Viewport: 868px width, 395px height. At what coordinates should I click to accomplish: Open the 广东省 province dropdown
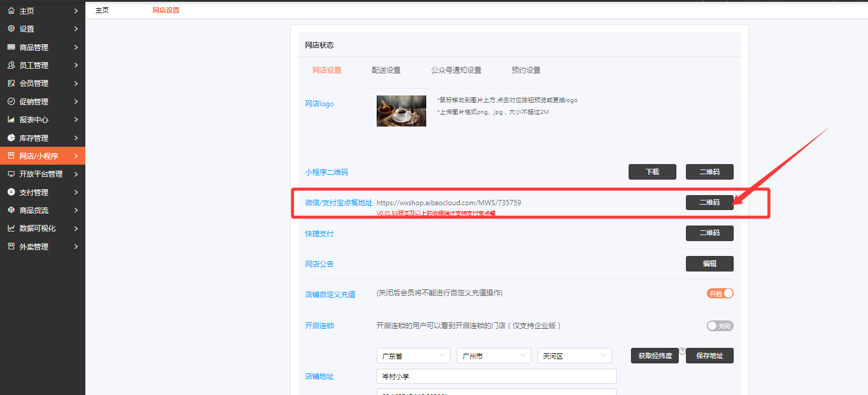(413, 356)
